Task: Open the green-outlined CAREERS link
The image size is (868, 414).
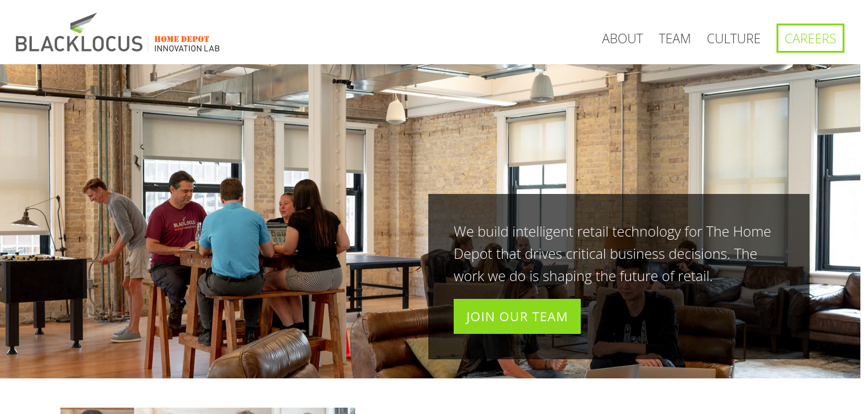Action: (x=810, y=38)
